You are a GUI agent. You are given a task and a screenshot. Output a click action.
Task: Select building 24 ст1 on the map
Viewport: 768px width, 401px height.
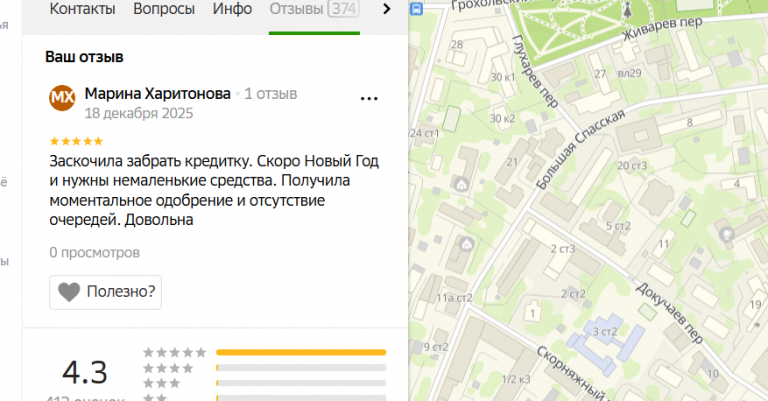point(425,133)
